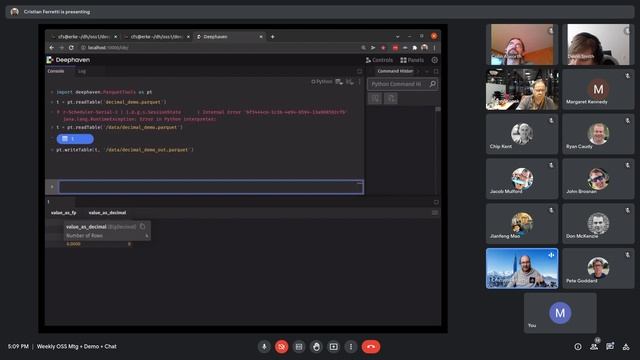Switch to the Console tab
The width and height of the screenshot is (640, 360).
click(x=56, y=71)
